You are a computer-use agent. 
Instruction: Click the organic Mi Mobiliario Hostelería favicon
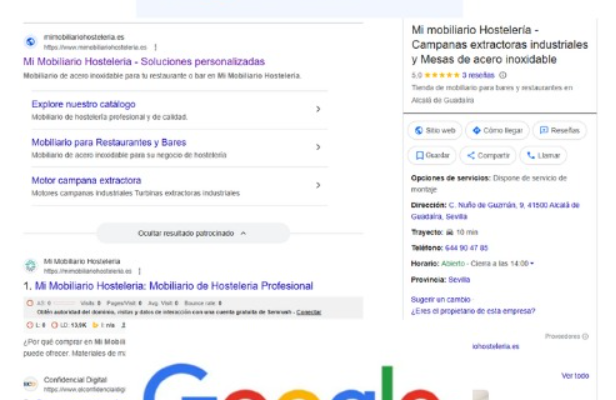pos(31,266)
